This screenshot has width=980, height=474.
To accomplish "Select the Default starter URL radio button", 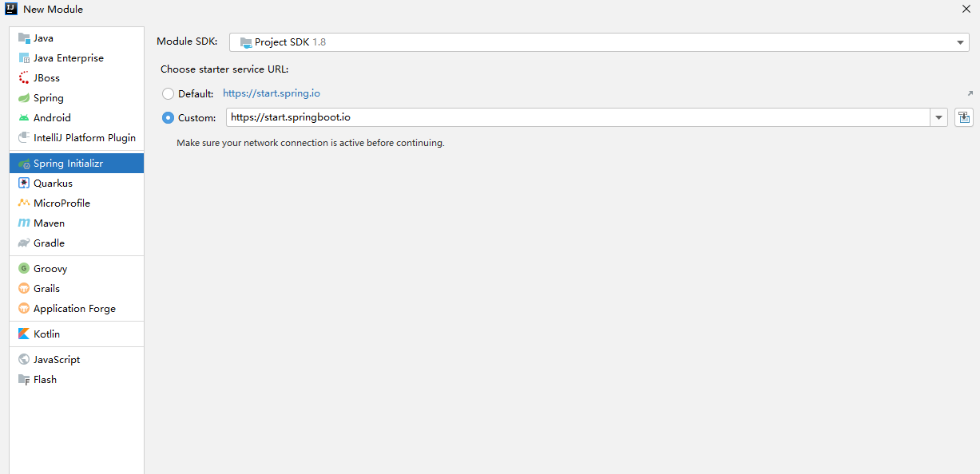I will coord(168,93).
